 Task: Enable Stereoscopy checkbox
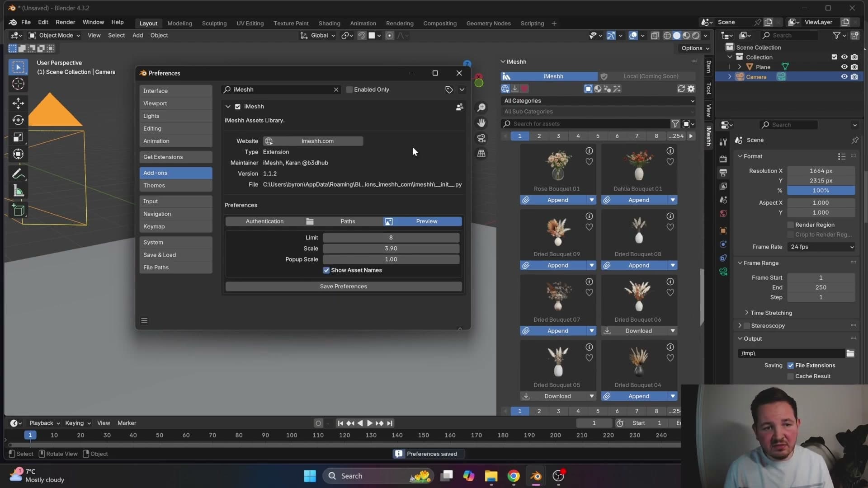click(x=747, y=326)
